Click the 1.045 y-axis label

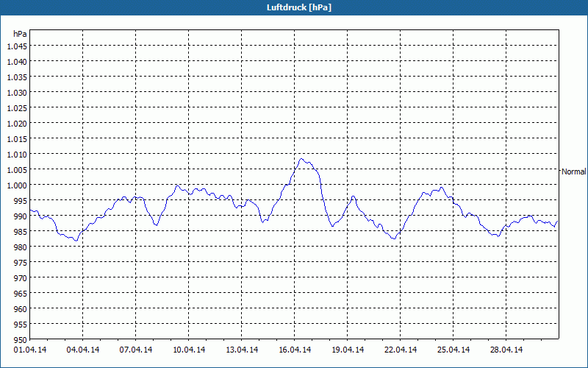[17, 46]
